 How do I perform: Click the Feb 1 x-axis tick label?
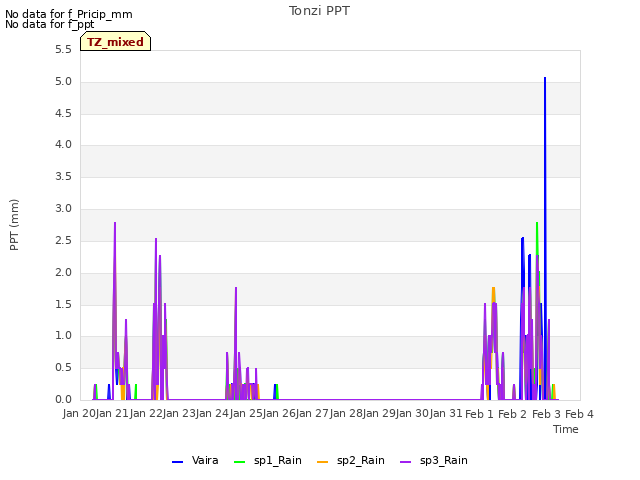[x=479, y=414]
